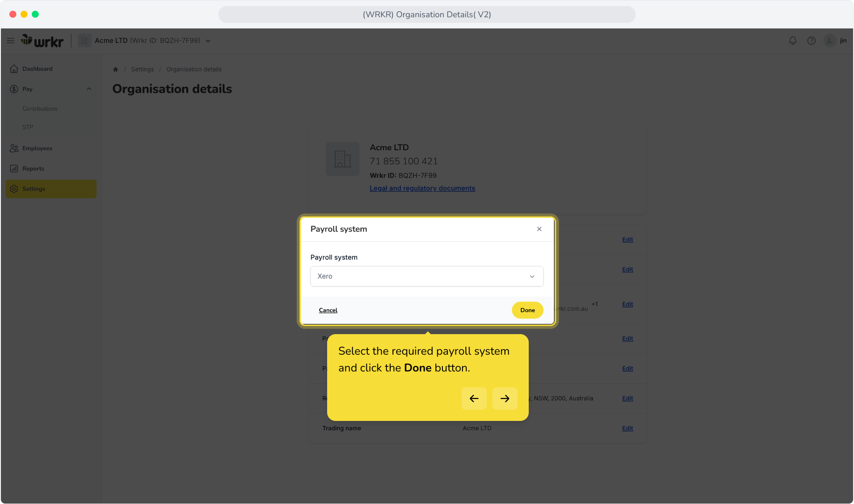
Task: Click the Done button
Action: pos(528,310)
